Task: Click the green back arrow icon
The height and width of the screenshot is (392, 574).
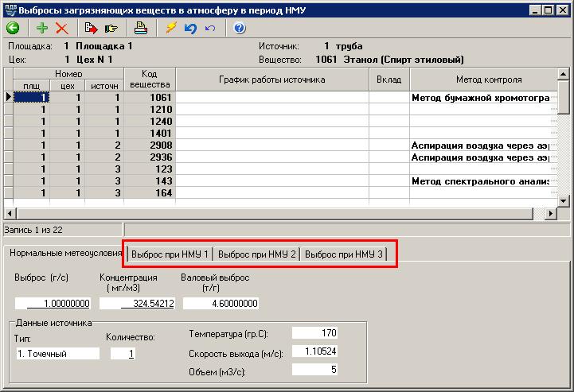Action: coord(13,29)
